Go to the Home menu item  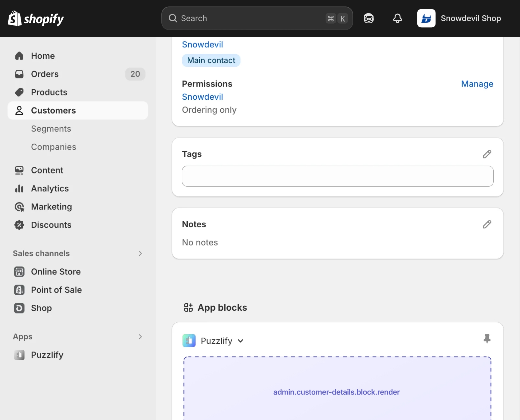pos(78,56)
